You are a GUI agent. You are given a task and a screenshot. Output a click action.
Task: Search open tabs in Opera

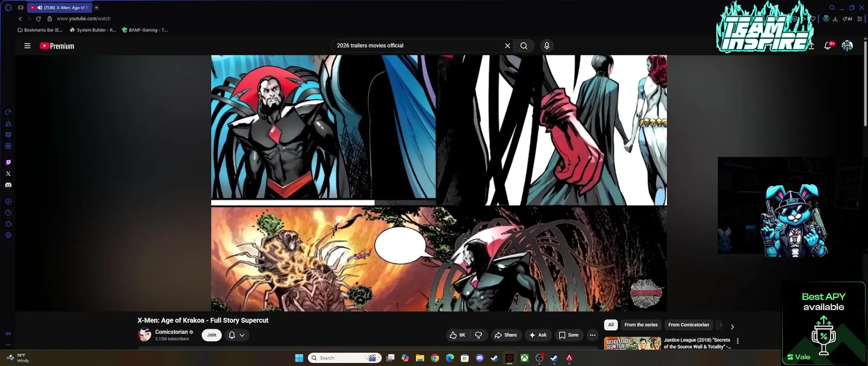832,8
